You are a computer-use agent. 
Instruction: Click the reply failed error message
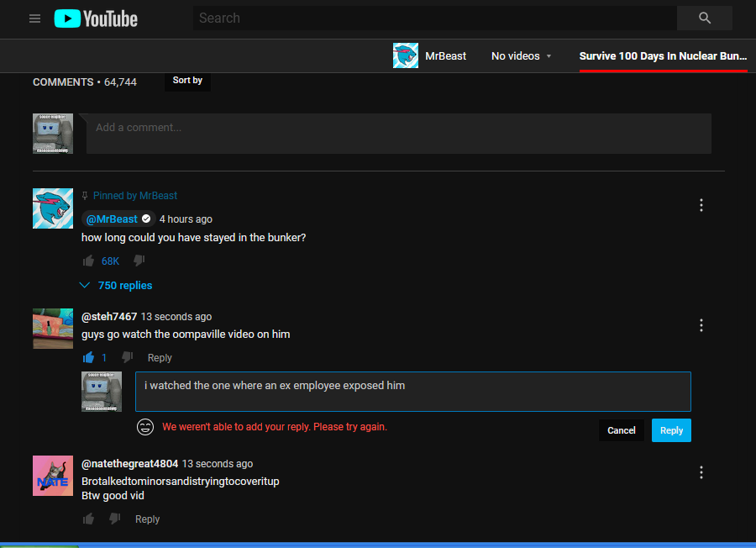pos(275,427)
